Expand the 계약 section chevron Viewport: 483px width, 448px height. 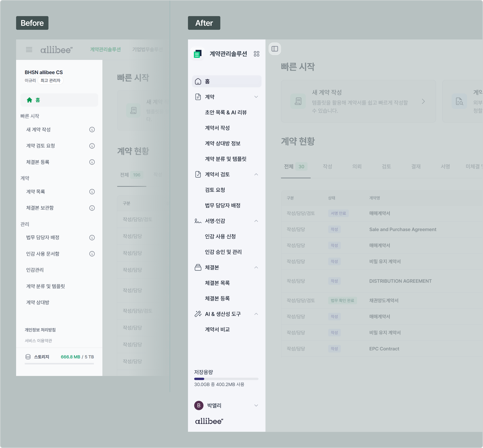tap(256, 97)
